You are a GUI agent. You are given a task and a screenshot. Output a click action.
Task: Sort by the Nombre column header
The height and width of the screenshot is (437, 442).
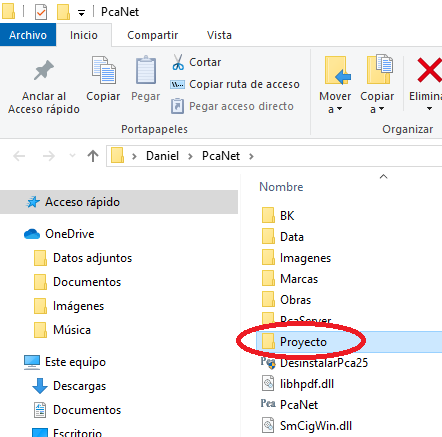coord(281,187)
